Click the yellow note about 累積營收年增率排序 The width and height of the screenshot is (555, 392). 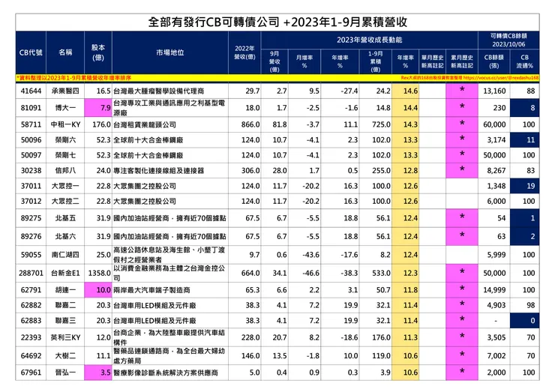[x=74, y=77]
